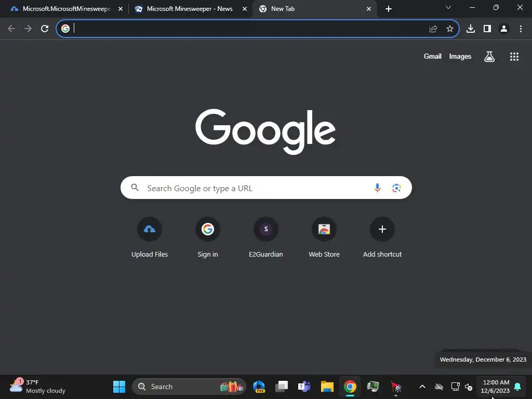
Task: Open the Upload Files shortcut
Action: 150,237
